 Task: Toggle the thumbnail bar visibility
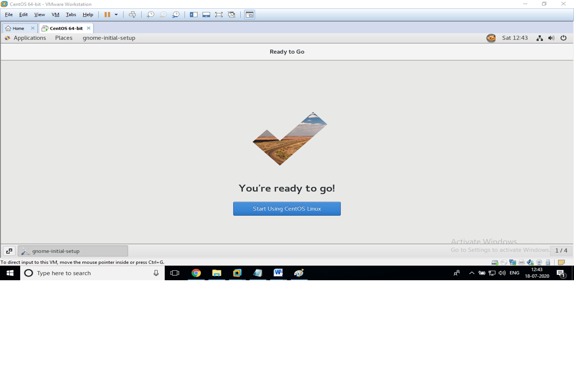click(206, 14)
